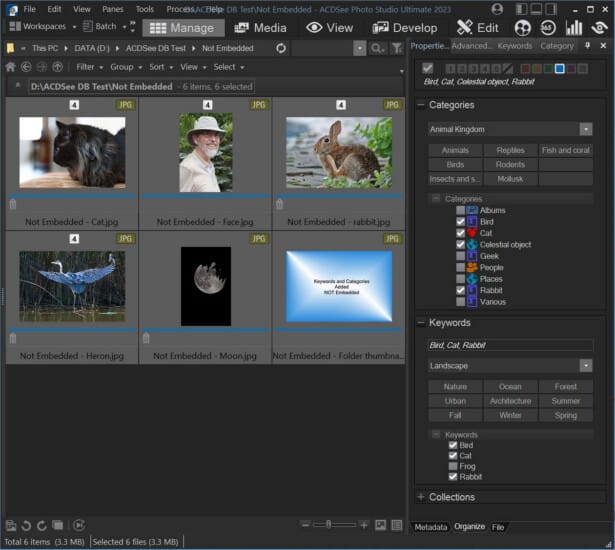This screenshot has width=615, height=550.
Task: Uncheck the Bird category checkbox
Action: pyautogui.click(x=461, y=222)
